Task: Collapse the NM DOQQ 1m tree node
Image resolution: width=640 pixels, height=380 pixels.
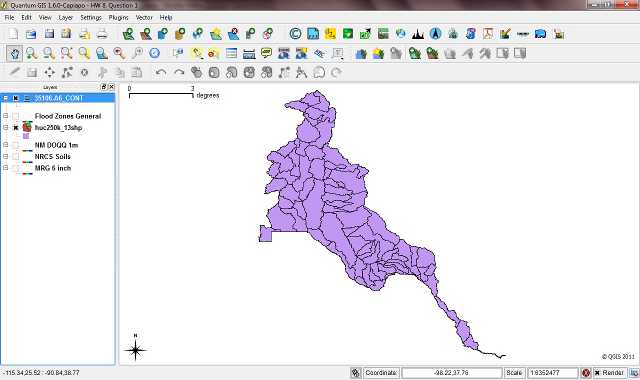Action: 6,145
